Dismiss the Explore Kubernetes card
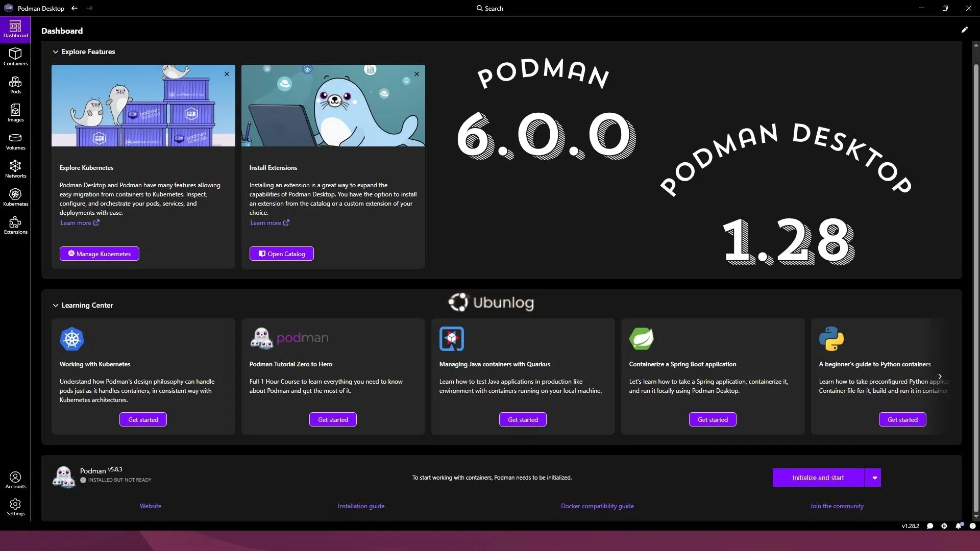This screenshot has width=980, height=551. coord(227,74)
